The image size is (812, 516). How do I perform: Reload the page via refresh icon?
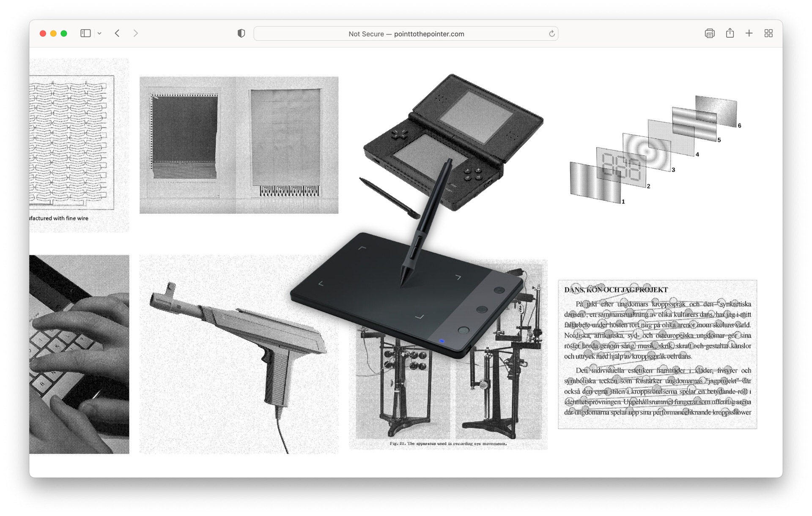tap(551, 34)
